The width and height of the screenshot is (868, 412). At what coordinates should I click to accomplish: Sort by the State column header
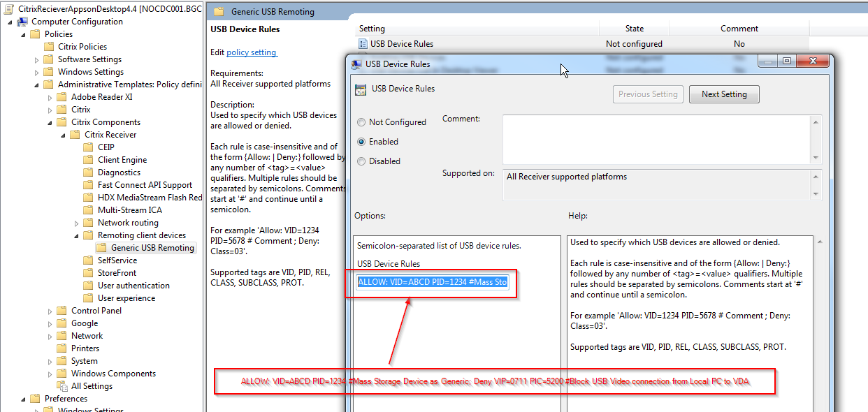point(634,29)
